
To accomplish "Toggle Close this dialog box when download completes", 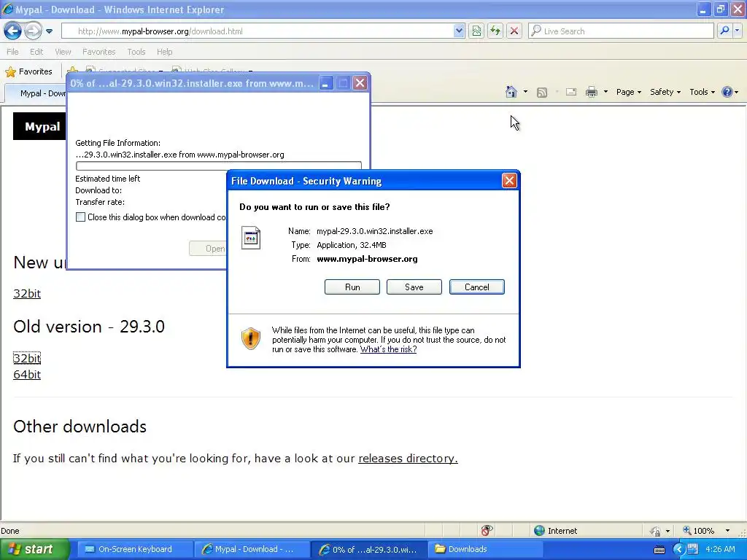I will click(80, 217).
